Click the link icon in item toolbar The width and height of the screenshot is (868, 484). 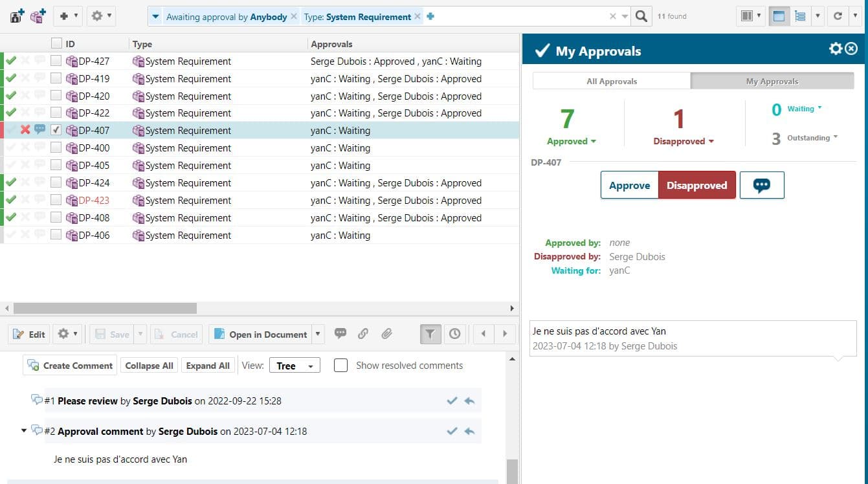pos(363,334)
